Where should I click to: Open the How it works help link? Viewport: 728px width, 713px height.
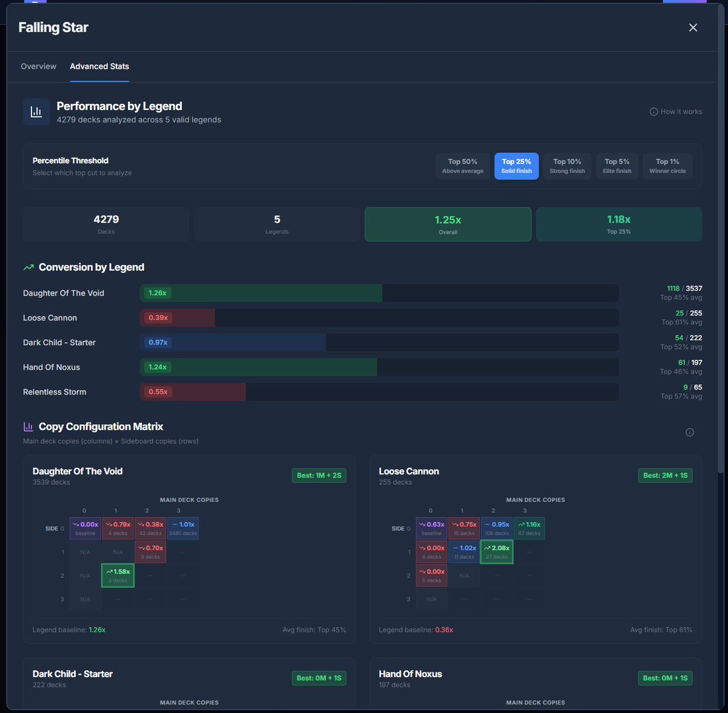(x=676, y=112)
